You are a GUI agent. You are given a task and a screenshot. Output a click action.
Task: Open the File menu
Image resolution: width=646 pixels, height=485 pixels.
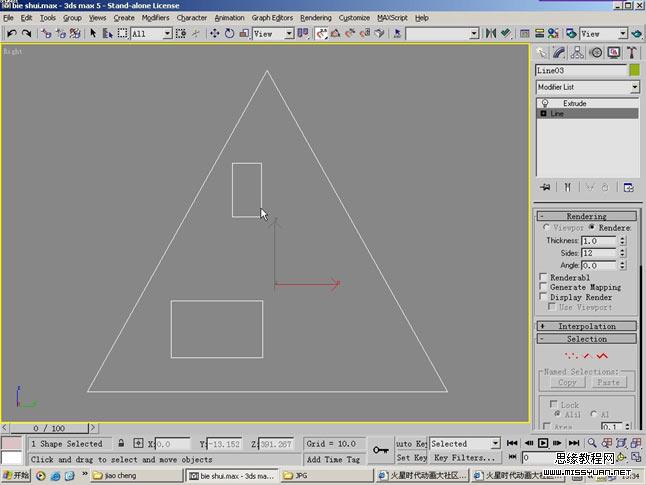click(x=8, y=18)
